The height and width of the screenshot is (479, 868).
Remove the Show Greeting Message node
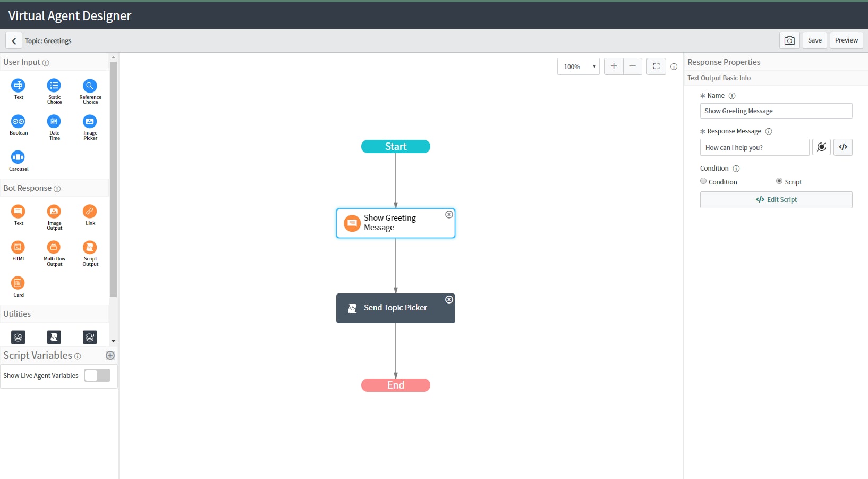pos(449,215)
